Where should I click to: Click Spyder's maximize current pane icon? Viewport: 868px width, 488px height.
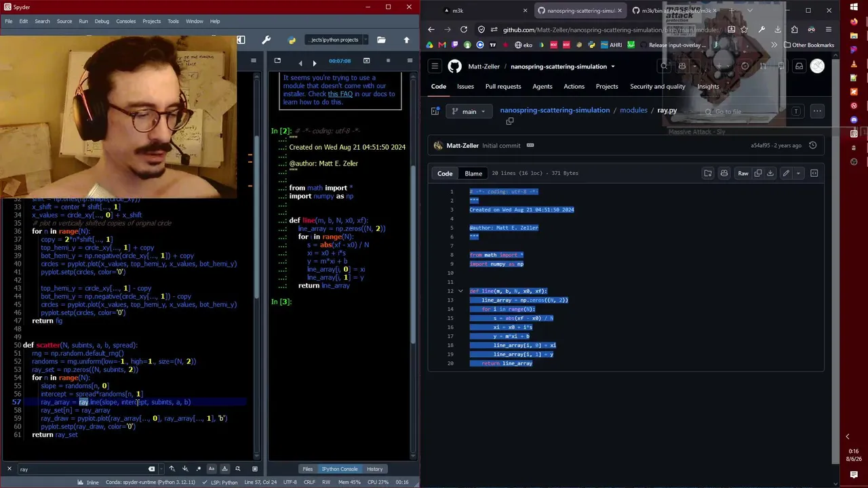tap(241, 40)
